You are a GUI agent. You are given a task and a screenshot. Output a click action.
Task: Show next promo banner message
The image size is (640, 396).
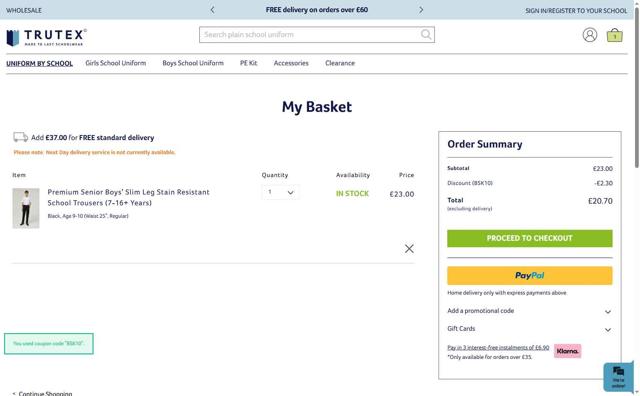(x=421, y=10)
